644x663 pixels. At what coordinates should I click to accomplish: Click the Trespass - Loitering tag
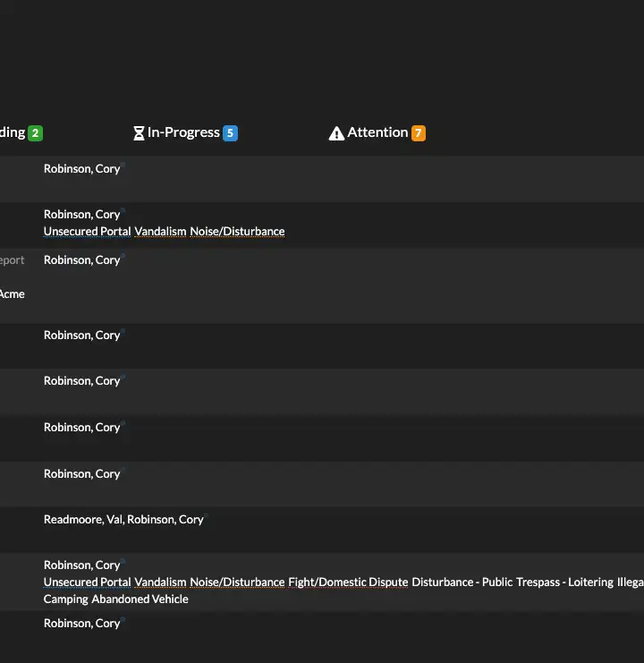point(564,582)
